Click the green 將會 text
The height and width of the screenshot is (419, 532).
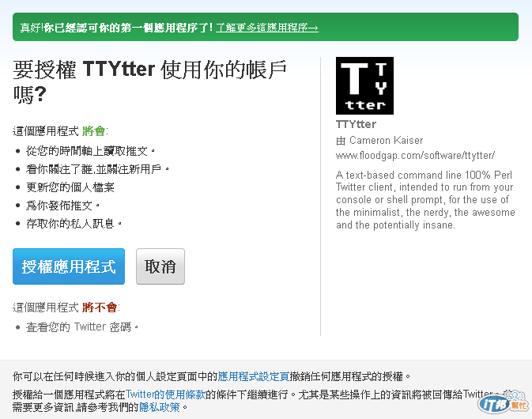pos(93,131)
